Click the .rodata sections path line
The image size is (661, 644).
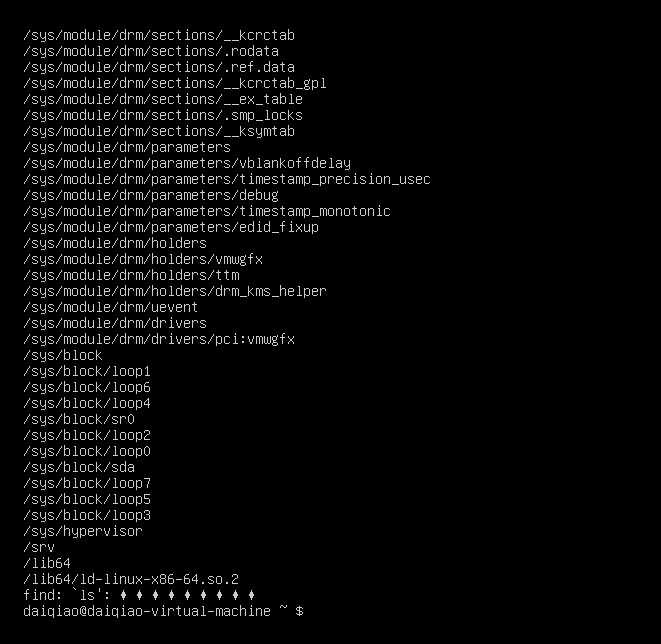coord(151,51)
